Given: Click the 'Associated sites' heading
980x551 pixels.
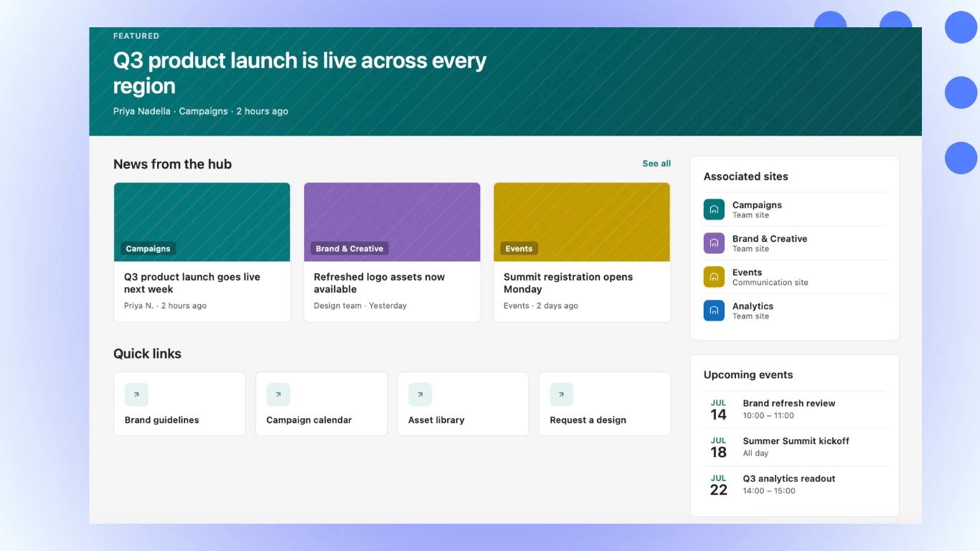Looking at the screenshot, I should pyautogui.click(x=746, y=176).
